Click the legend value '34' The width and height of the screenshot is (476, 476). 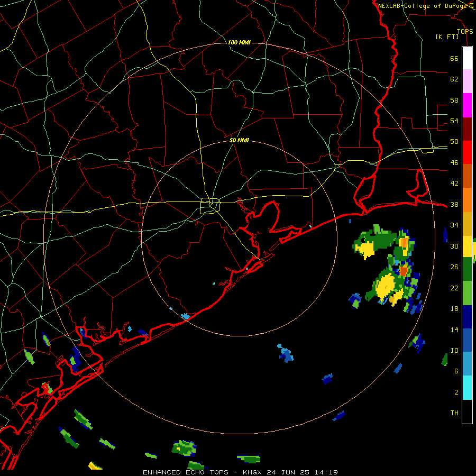click(x=454, y=225)
